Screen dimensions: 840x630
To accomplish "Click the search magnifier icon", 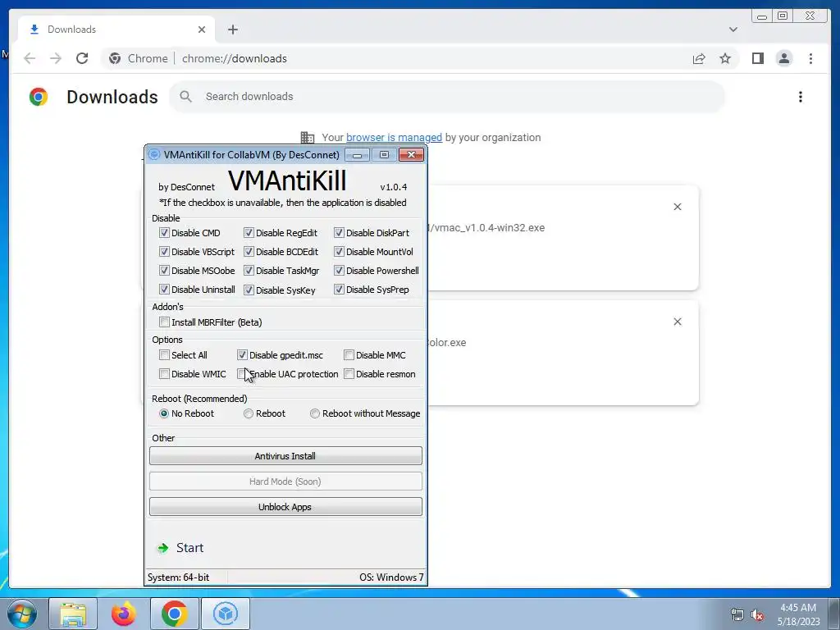I will tap(185, 97).
